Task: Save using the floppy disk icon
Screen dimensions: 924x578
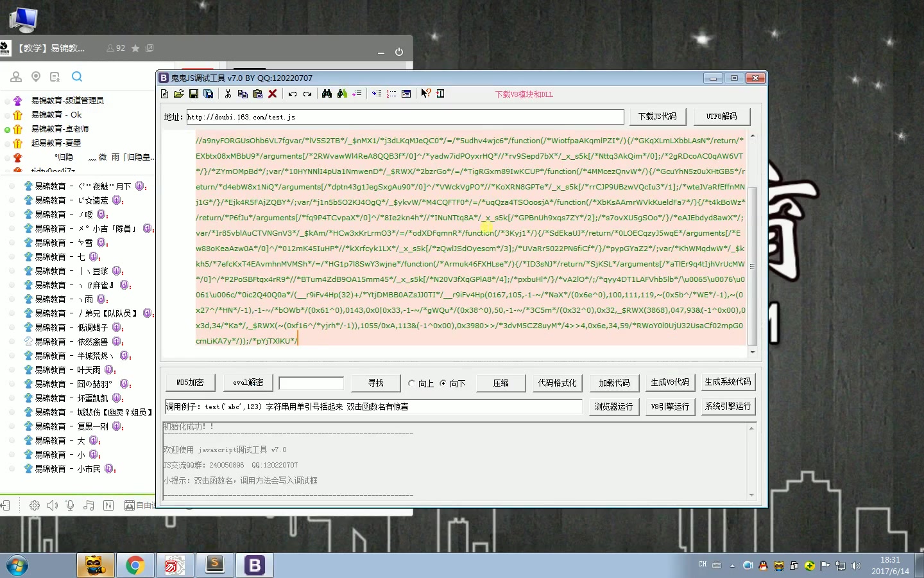Action: 194,94
